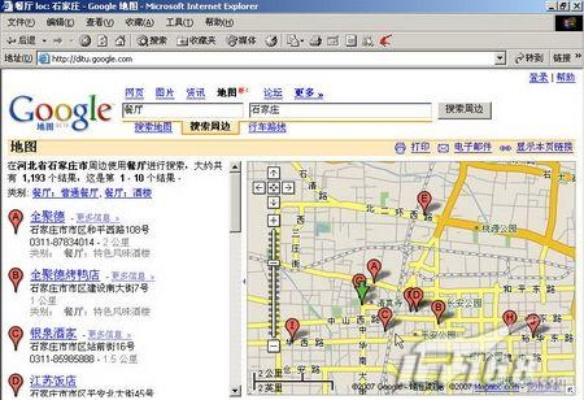The height and width of the screenshot is (400, 584).
Task: Click map marker I near 中华西路
Action: point(292,328)
